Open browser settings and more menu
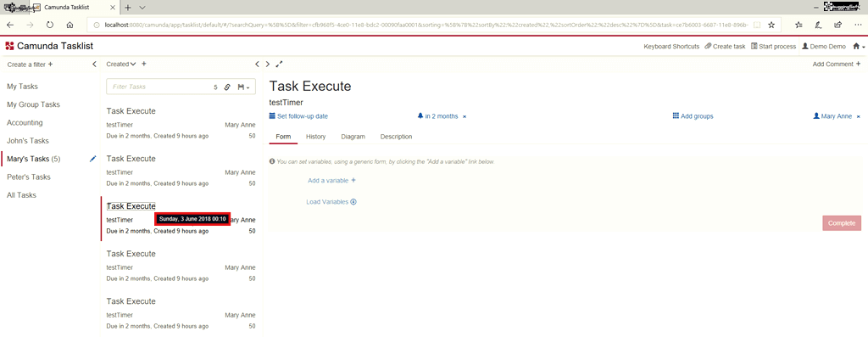This screenshot has height=337, width=868. [x=858, y=25]
